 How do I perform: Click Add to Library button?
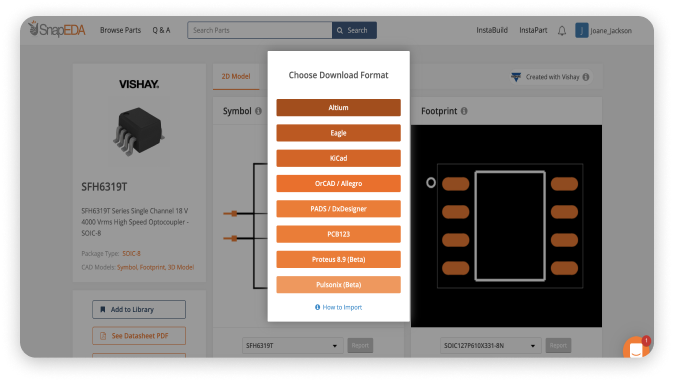(139, 309)
